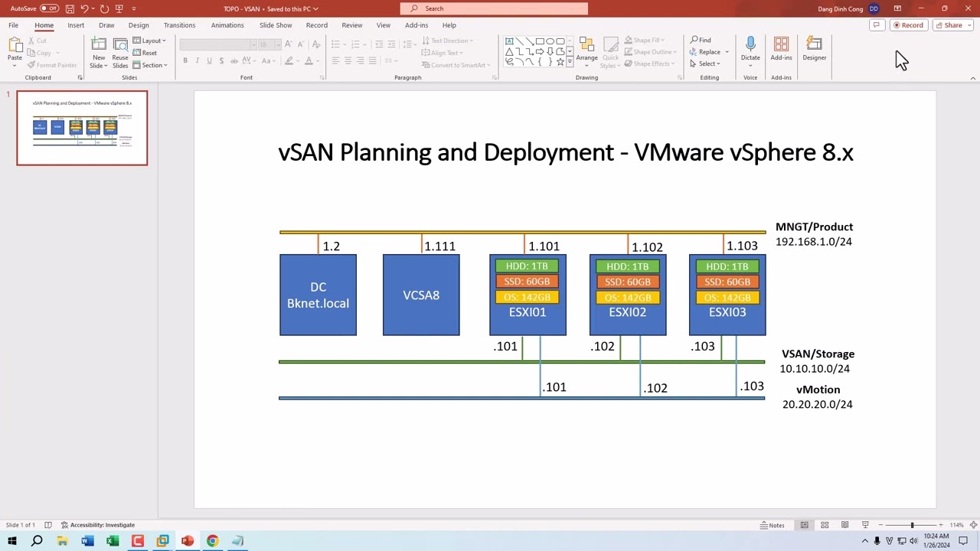Open Ribbon Display Options icon in title bar
This screenshot has width=980, height=551.
pos(897,8)
